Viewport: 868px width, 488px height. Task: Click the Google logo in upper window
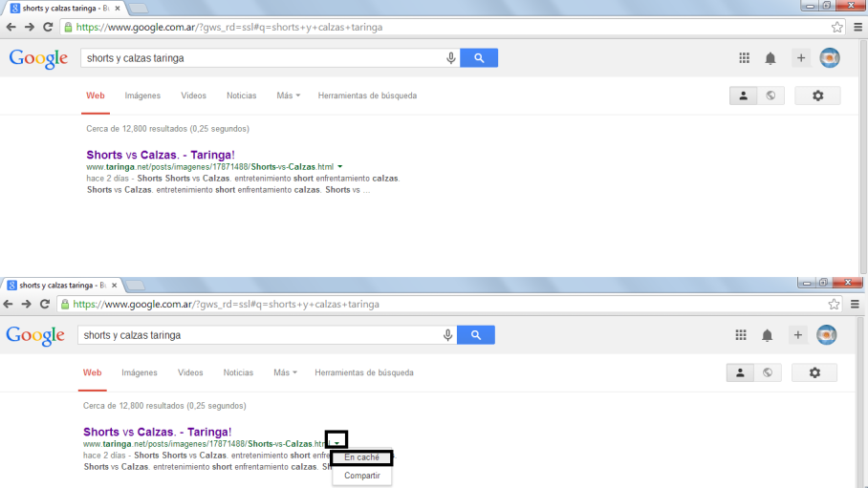38,58
